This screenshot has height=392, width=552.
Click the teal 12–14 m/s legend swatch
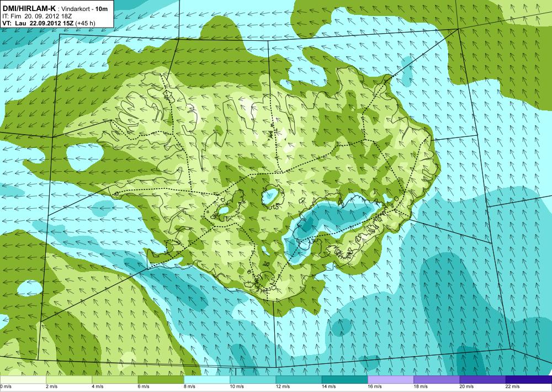299,380
